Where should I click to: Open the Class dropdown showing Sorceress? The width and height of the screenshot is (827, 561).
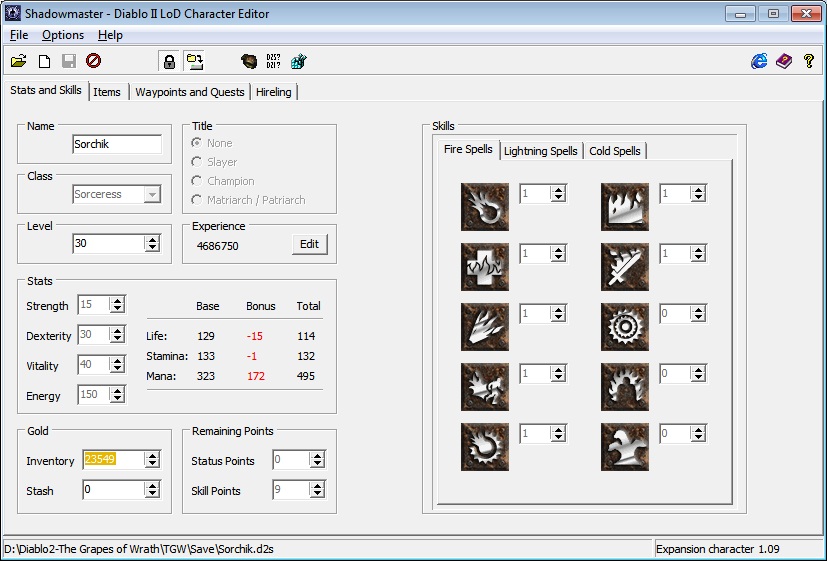coord(152,195)
